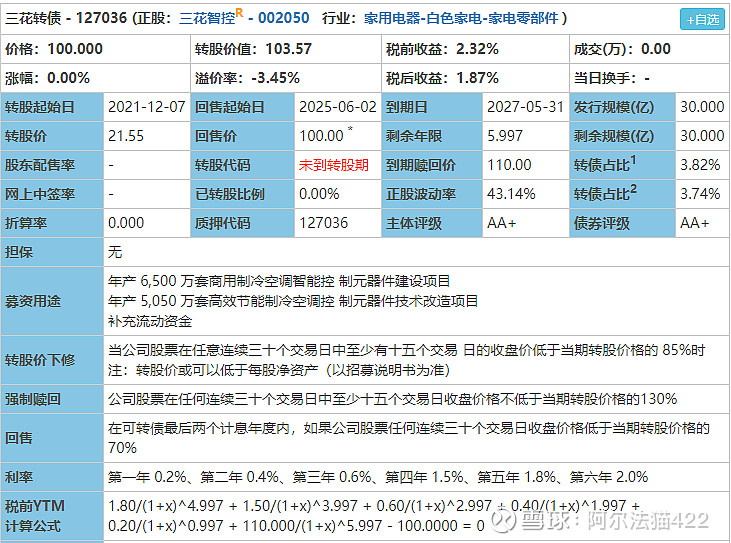This screenshot has width=731, height=543.
Task: Click the 股东配售率 header cell
Action: 52,165
